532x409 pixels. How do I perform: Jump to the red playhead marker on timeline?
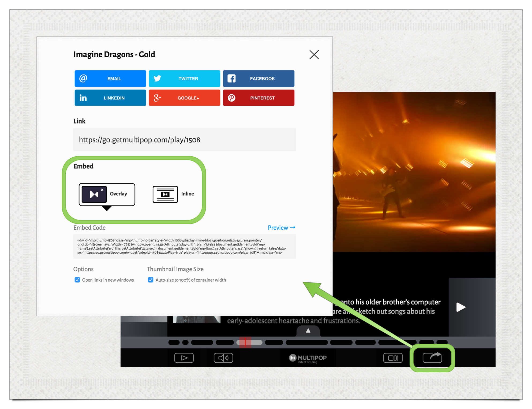click(245, 342)
